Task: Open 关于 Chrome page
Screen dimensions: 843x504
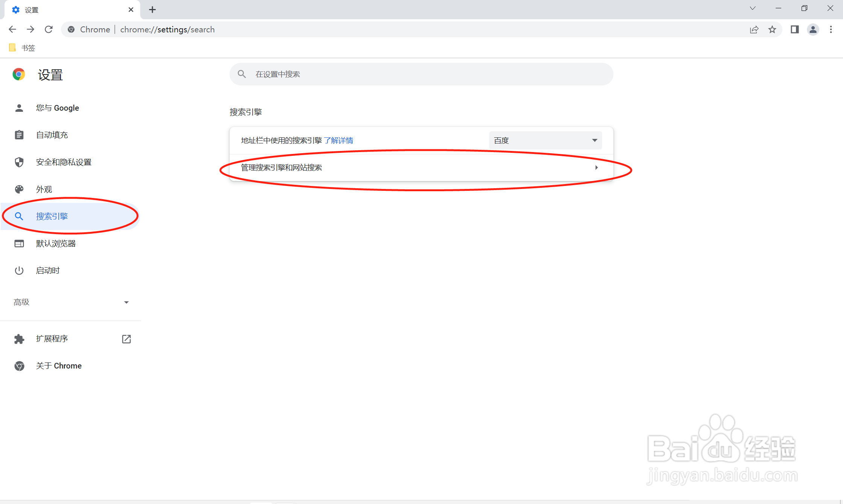Action: click(59, 366)
